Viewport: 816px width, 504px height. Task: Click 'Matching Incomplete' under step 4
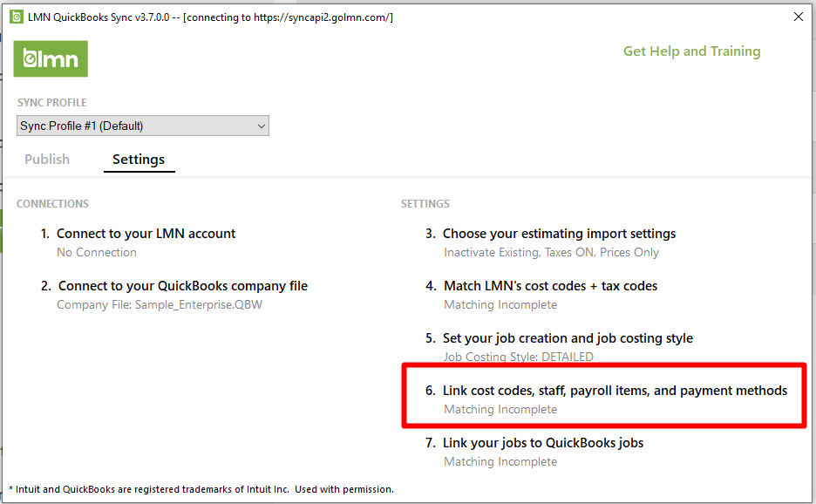pyautogui.click(x=500, y=304)
